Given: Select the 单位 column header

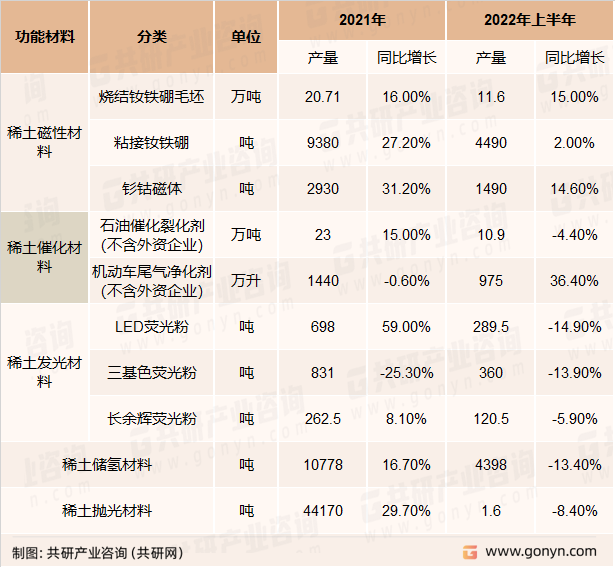Looking at the screenshot, I should [246, 37].
